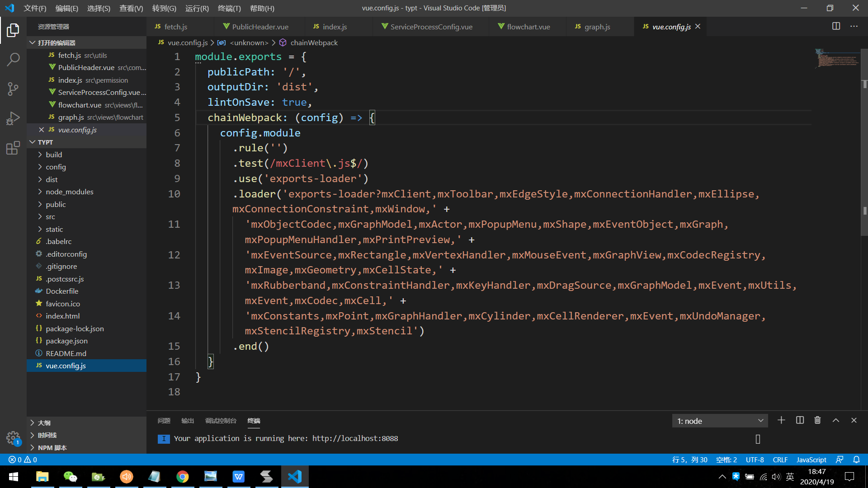Split the terminal panel

[x=800, y=420]
